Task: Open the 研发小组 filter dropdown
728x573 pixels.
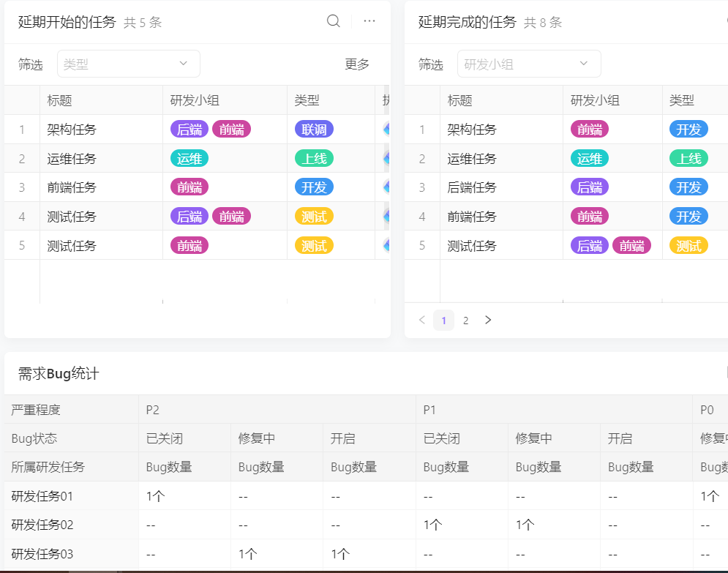Action: click(528, 64)
